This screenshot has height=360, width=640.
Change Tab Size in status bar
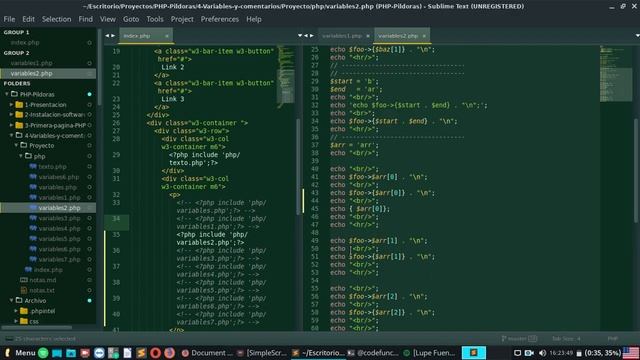pyautogui.click(x=566, y=338)
